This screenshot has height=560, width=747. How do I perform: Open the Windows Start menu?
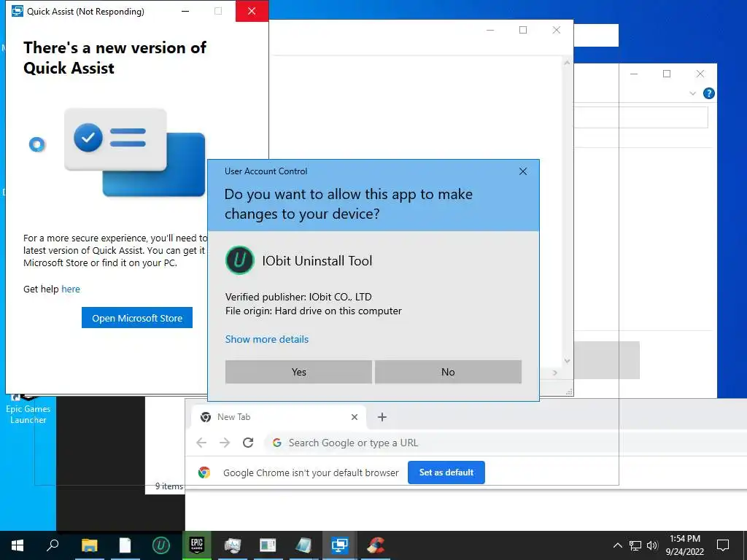[x=18, y=545]
